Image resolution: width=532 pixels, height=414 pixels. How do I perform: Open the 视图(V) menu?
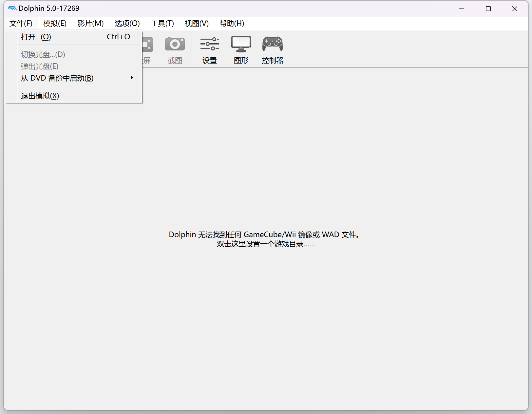click(197, 24)
